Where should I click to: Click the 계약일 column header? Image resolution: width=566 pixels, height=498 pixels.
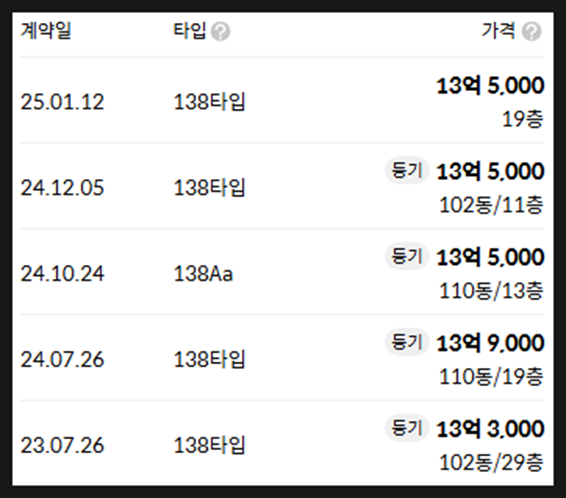tap(46, 31)
